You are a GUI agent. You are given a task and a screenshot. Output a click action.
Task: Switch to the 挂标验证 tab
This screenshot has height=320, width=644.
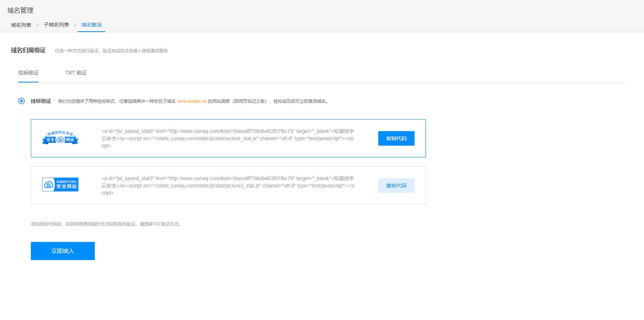(x=28, y=73)
